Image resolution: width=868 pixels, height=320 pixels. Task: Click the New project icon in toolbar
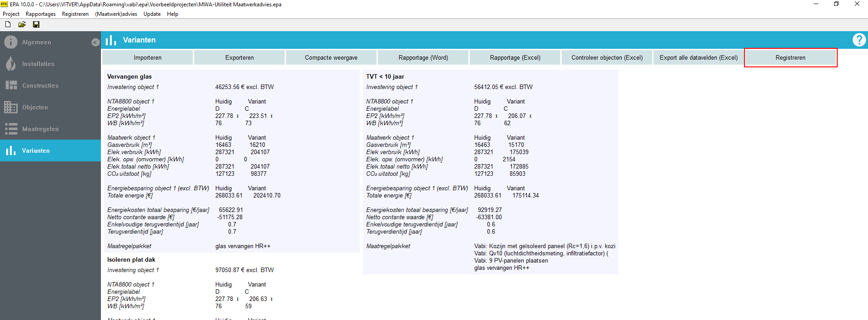coord(8,24)
